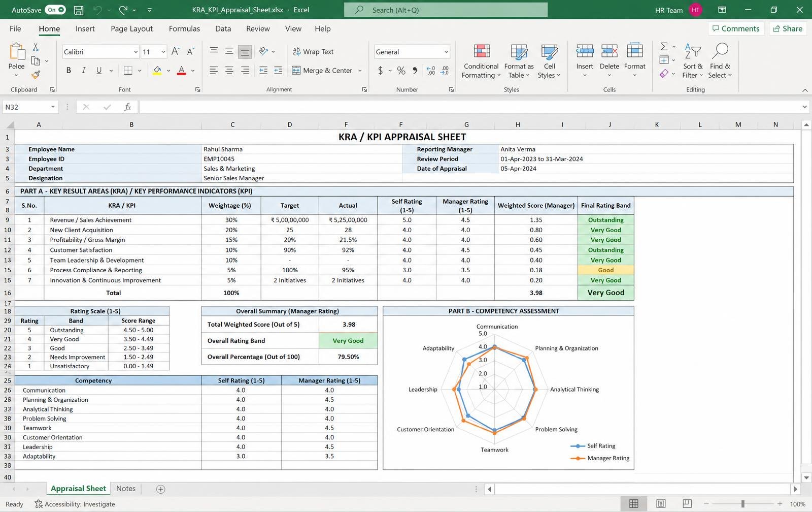Apply Comma Style format
The height and width of the screenshot is (512, 812).
pos(415,71)
